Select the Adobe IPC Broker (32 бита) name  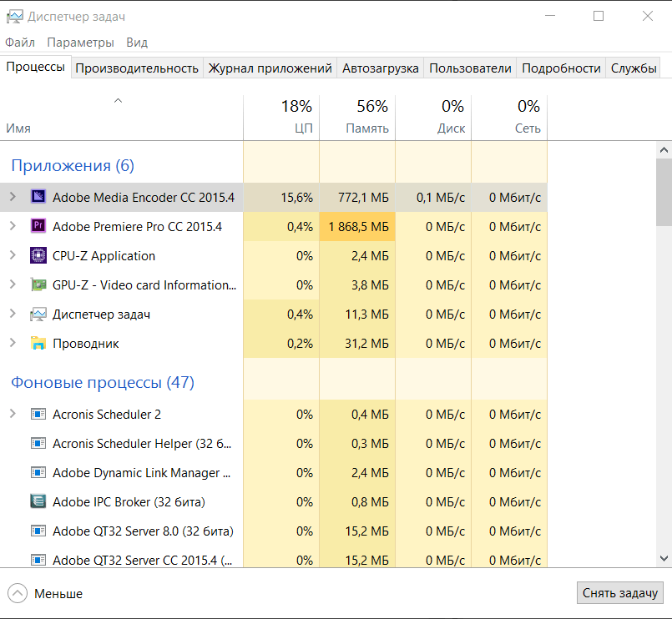(129, 501)
